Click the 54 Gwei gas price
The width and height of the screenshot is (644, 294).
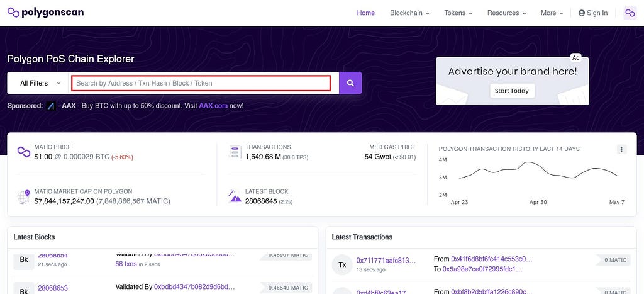point(377,157)
